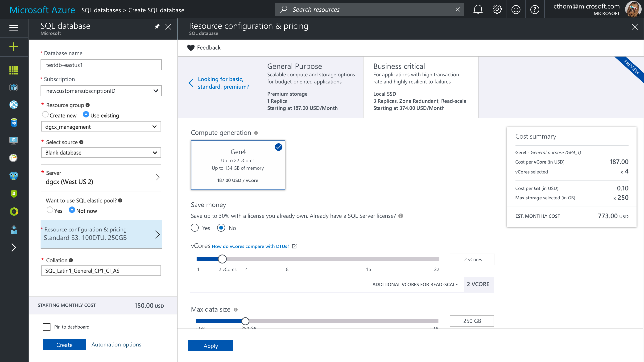Click SQL databases in breadcrumb
This screenshot has height=362, width=644.
click(101, 10)
